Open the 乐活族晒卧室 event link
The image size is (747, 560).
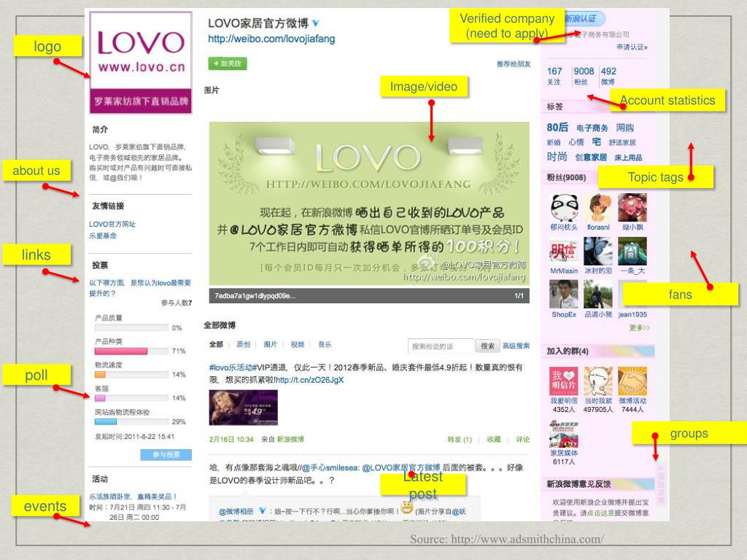tap(133, 496)
